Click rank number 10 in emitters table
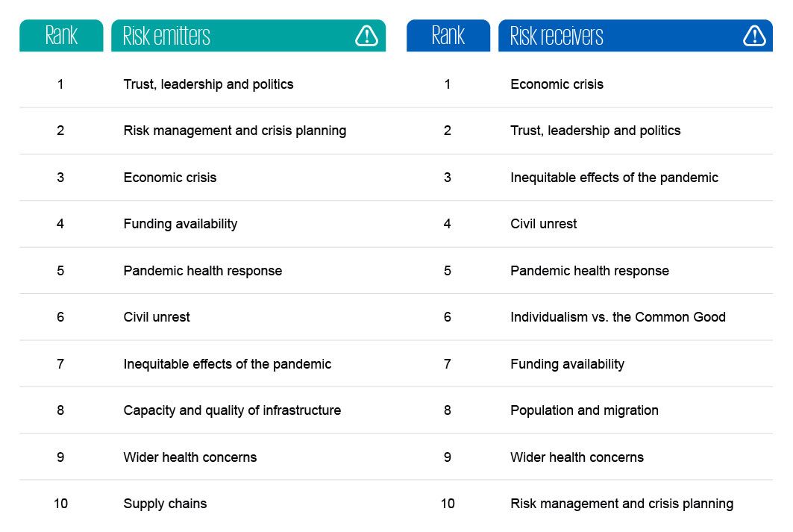Viewport: 793px width, 532px height. point(60,504)
